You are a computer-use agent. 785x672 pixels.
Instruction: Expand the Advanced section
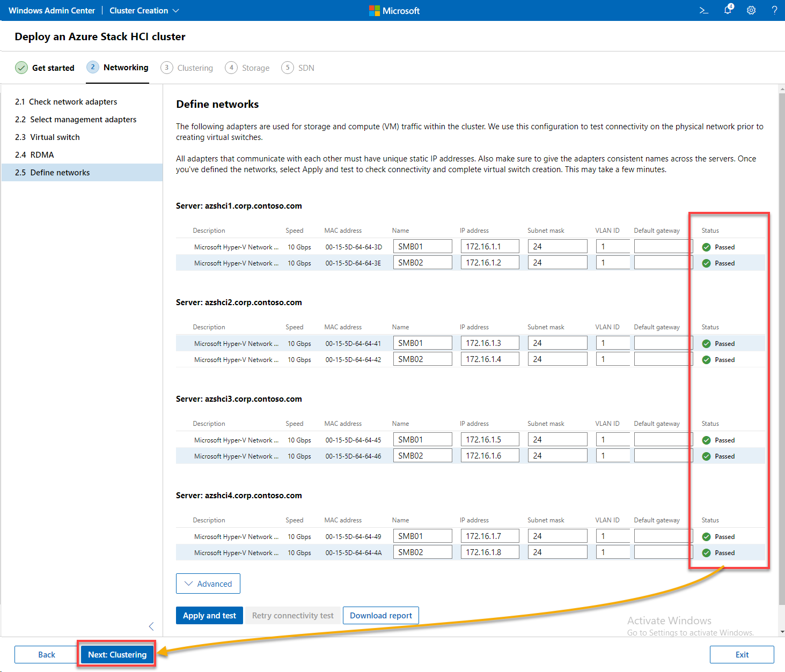tap(208, 584)
